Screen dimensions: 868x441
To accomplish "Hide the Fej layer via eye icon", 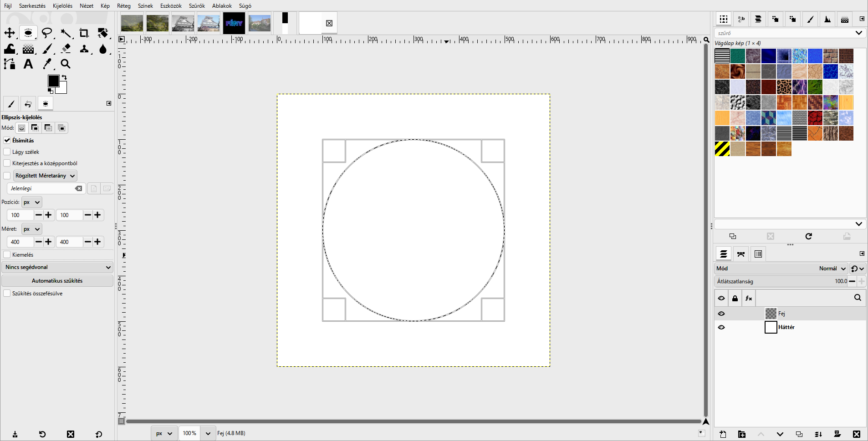I will (x=721, y=314).
